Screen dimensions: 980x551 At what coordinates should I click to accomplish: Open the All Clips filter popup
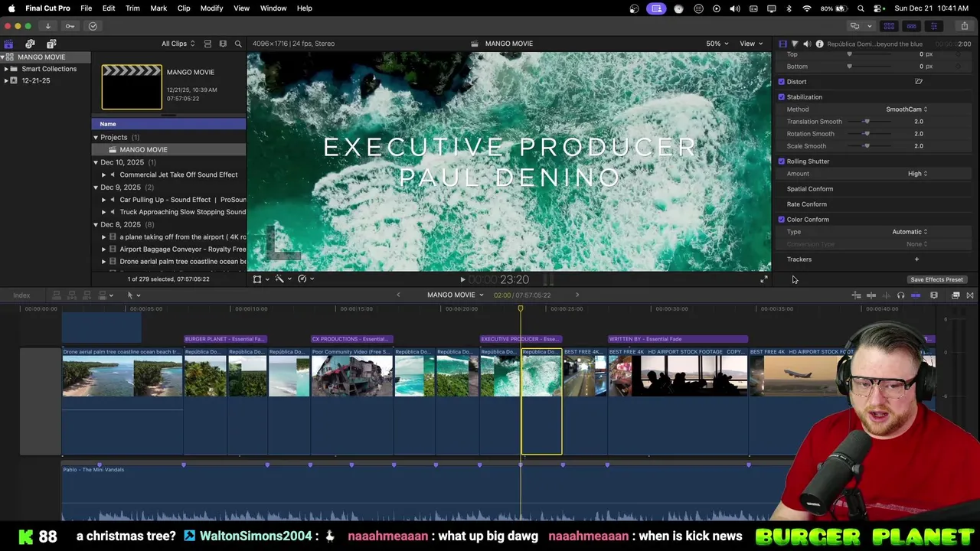pyautogui.click(x=178, y=44)
